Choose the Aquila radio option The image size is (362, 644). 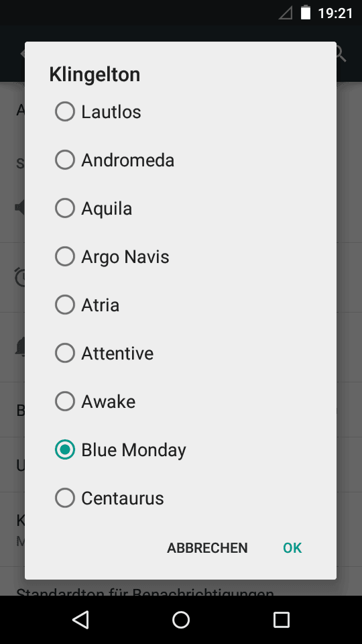[x=65, y=208]
